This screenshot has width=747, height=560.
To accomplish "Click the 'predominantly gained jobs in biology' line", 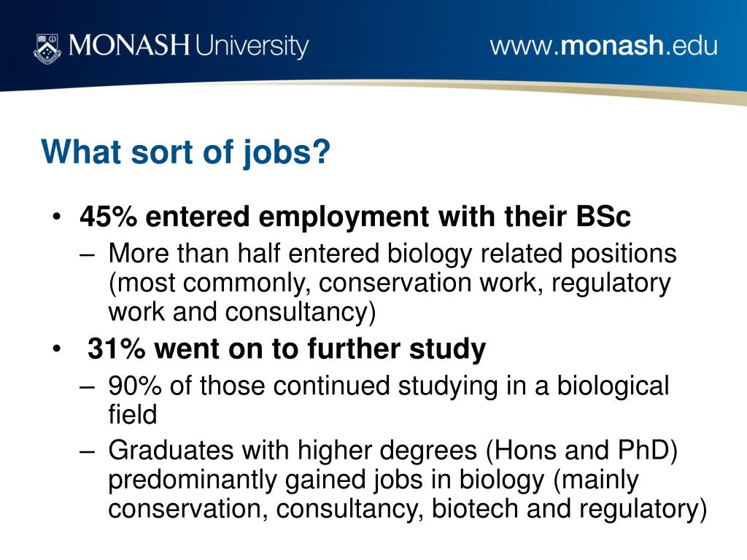I will point(373,480).
